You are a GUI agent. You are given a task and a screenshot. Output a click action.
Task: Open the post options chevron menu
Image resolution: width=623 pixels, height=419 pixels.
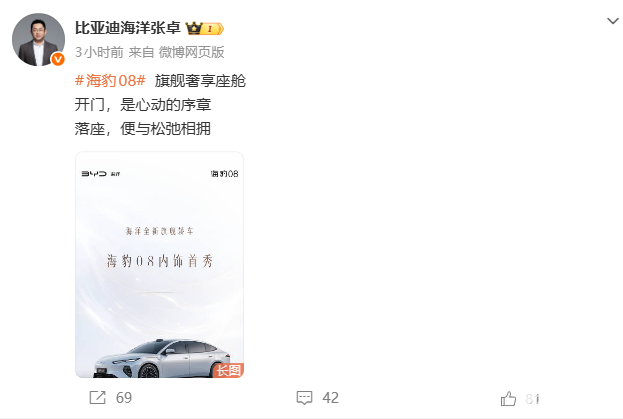[613, 21]
